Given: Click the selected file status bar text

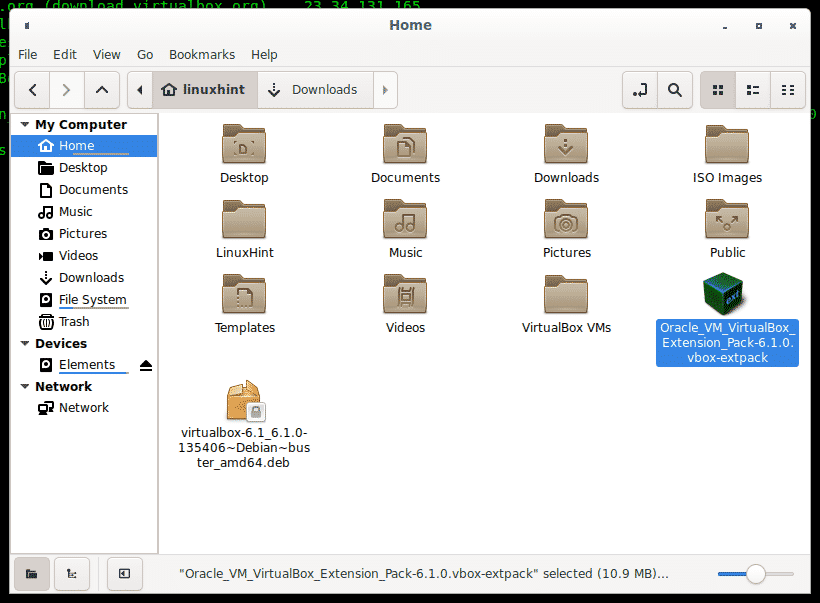Looking at the screenshot, I should point(424,574).
